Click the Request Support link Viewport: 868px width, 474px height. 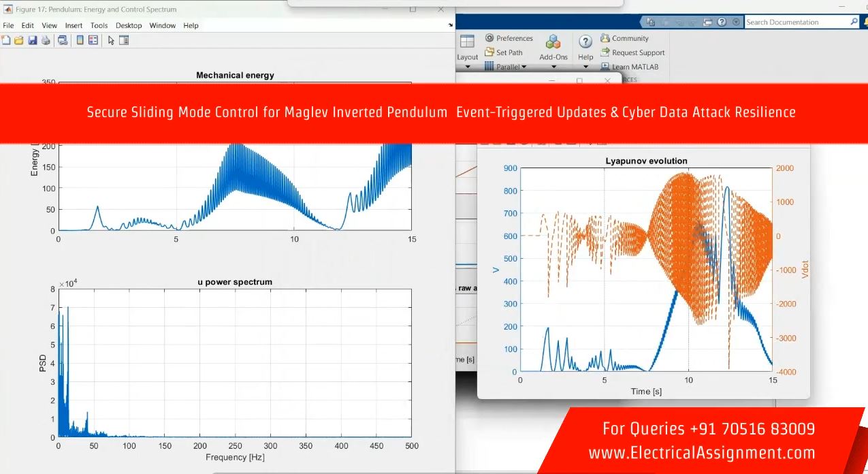(638, 52)
